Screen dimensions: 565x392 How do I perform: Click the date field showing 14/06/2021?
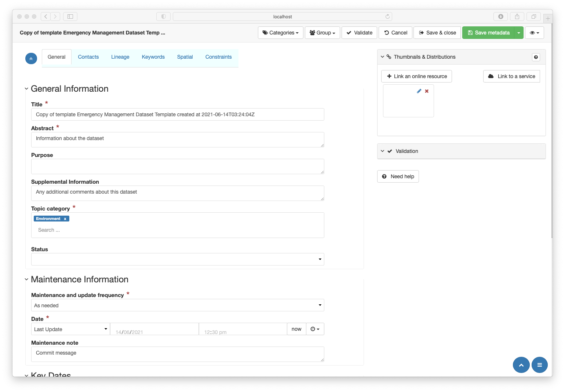(154, 329)
